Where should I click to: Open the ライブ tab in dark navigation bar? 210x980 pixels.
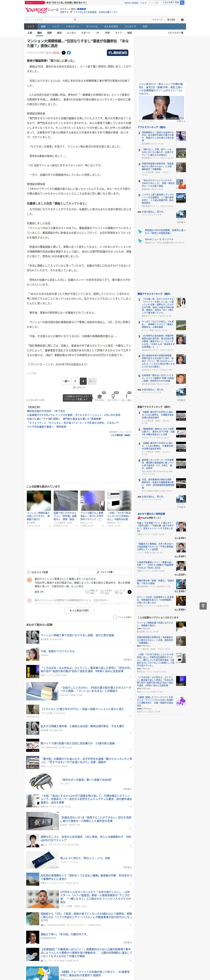pyautogui.click(x=56, y=27)
